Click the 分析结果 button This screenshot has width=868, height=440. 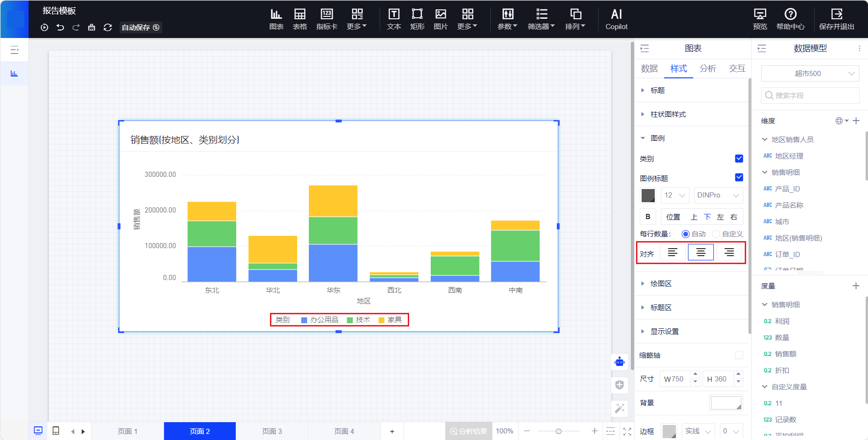468,431
